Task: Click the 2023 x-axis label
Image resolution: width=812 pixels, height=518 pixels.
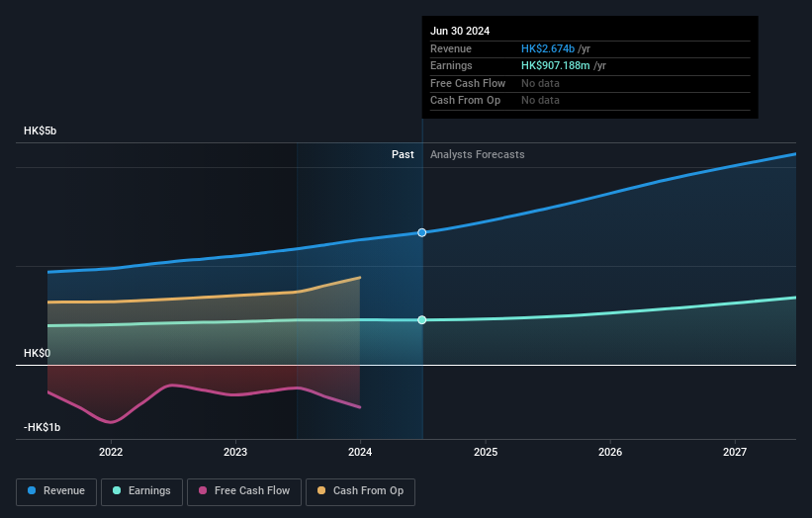Action: coord(235,453)
